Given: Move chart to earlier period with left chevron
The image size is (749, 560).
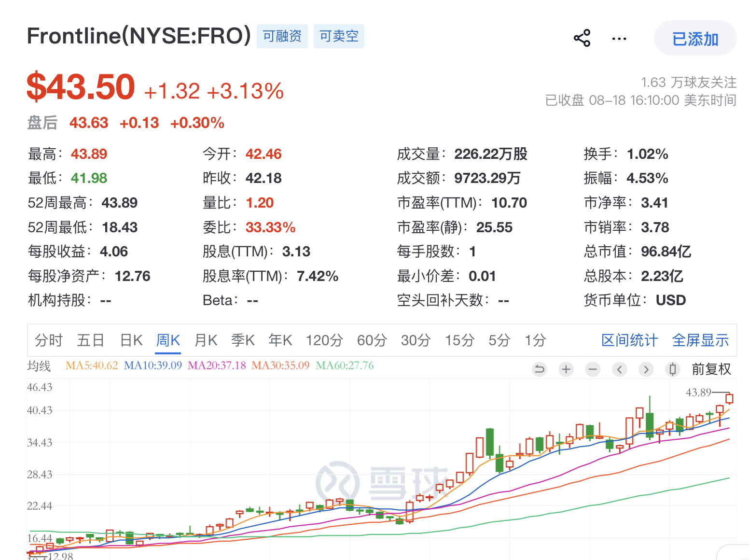Looking at the screenshot, I should click(x=620, y=370).
